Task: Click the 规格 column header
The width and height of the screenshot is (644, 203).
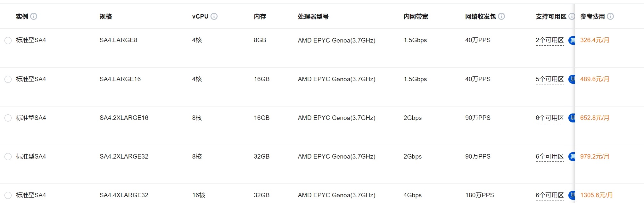Action: [x=106, y=16]
